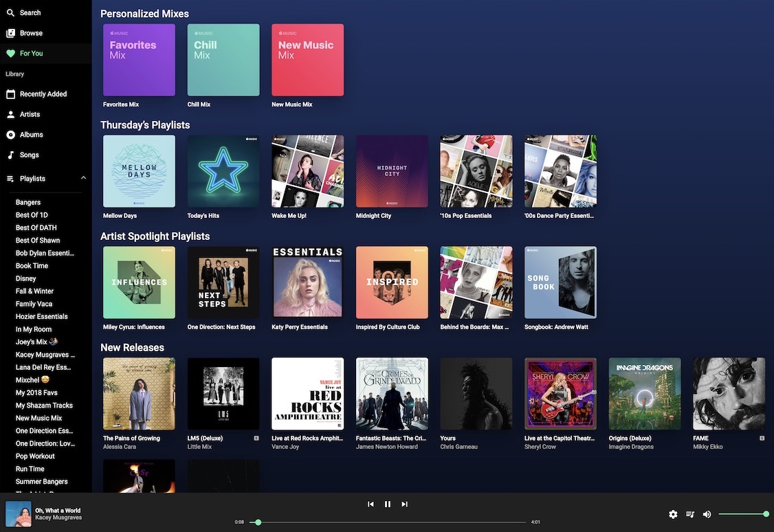Select the Disney playlist

[x=25, y=278]
